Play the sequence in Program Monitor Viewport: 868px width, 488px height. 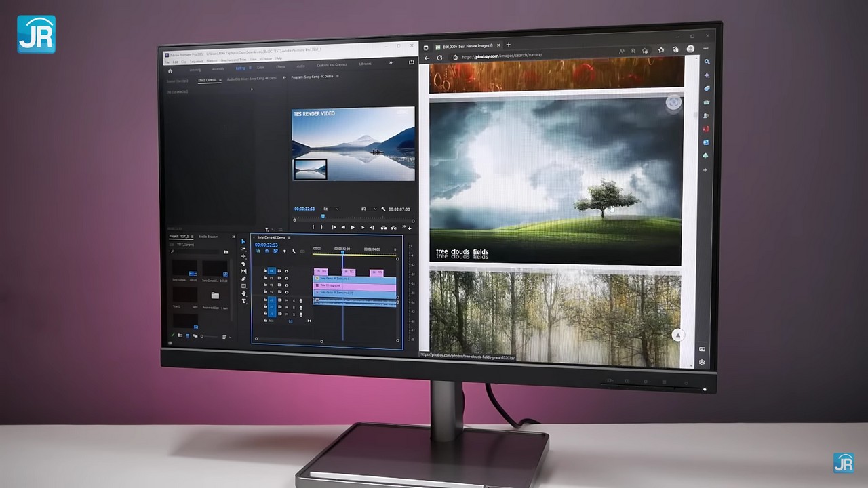point(352,228)
